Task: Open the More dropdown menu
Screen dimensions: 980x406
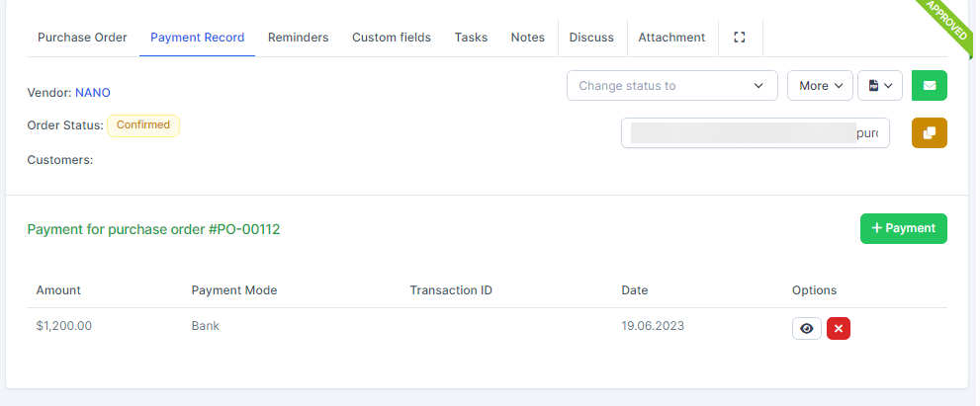Action: (820, 86)
